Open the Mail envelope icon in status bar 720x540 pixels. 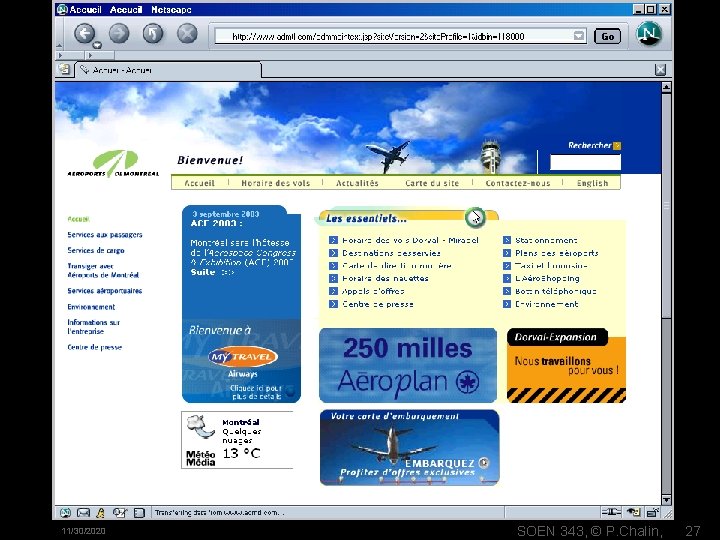point(83,512)
